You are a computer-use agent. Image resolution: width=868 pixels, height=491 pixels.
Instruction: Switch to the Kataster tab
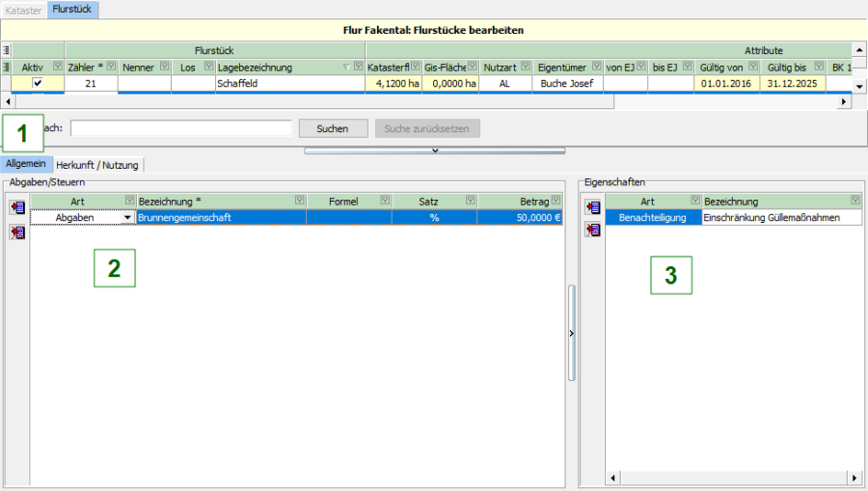(x=23, y=9)
